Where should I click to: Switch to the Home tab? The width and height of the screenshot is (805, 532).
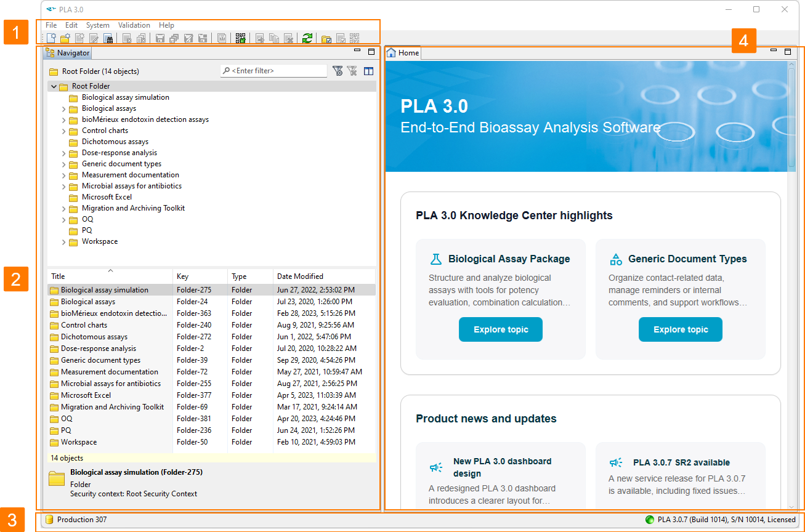coord(403,53)
